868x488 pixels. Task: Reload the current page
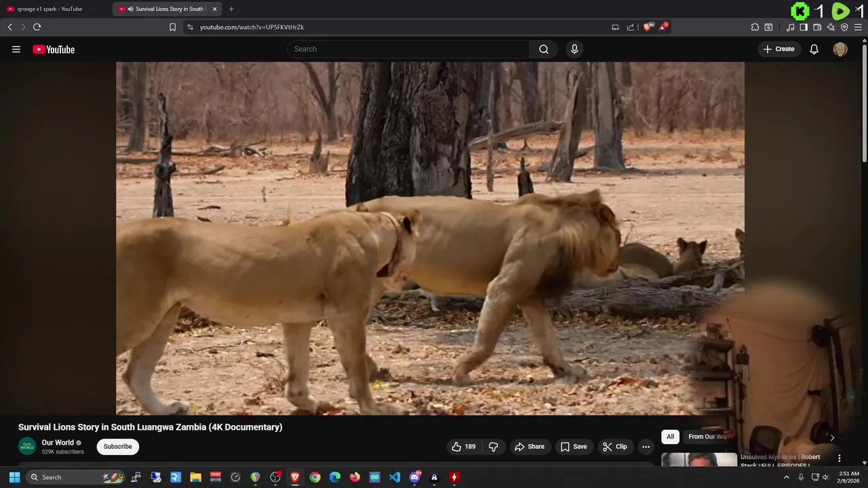coord(37,27)
